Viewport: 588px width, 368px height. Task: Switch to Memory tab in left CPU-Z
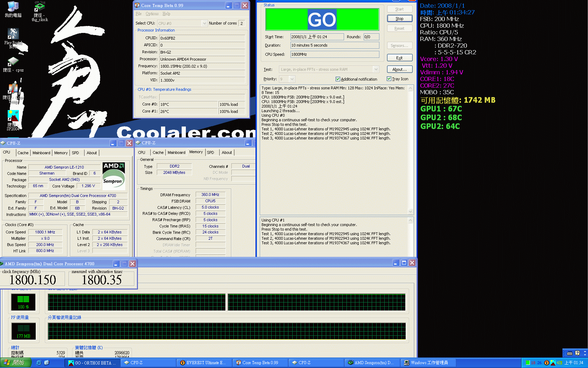pyautogui.click(x=61, y=153)
